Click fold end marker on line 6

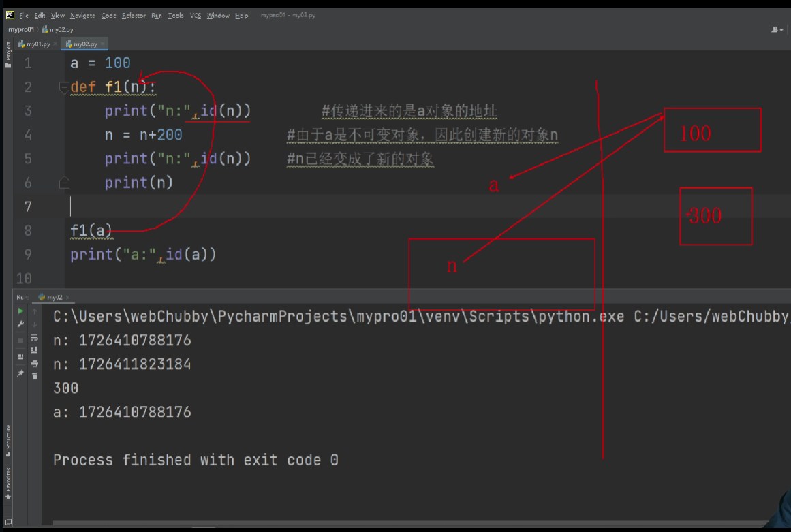63,182
